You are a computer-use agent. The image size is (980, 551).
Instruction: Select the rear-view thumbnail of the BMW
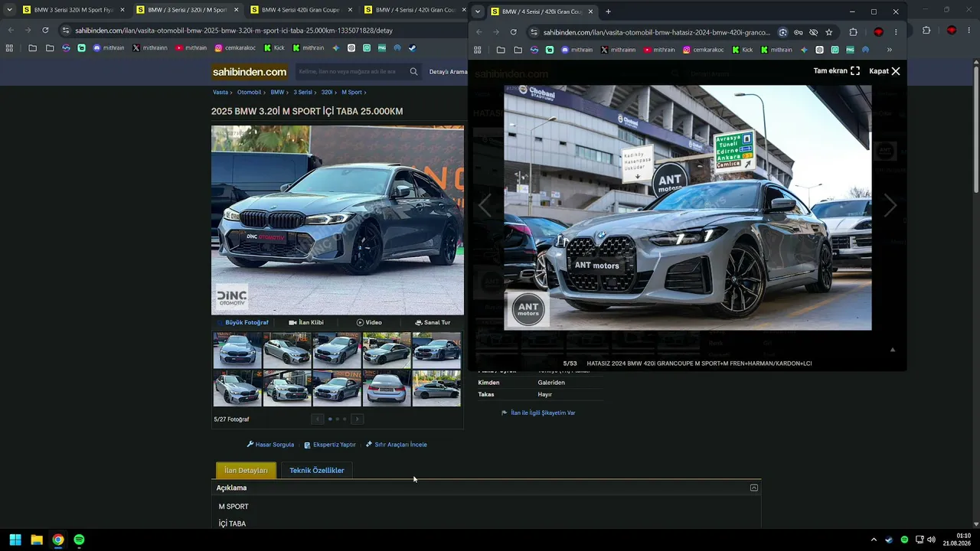pos(387,388)
